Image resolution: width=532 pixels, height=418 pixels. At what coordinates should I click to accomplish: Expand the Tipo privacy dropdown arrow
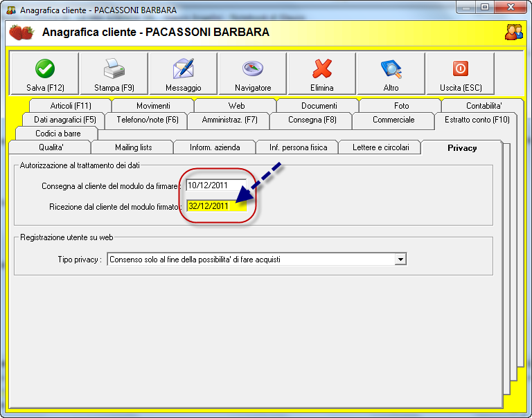(400, 260)
